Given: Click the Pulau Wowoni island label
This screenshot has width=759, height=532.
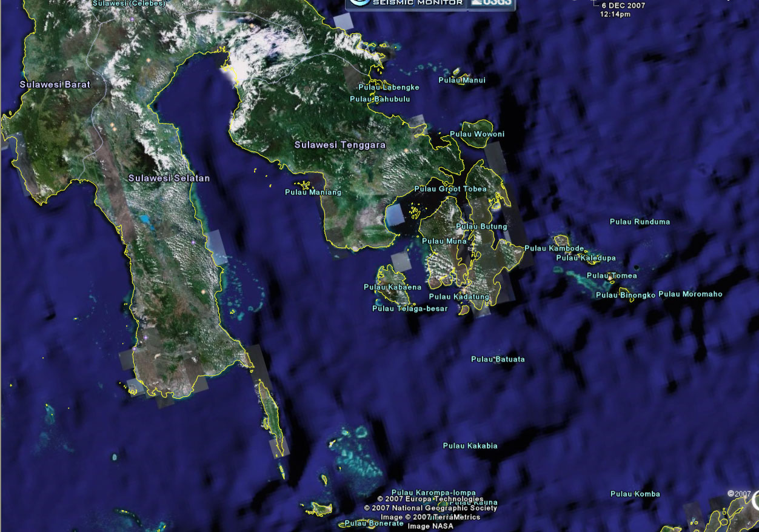Looking at the screenshot, I should pyautogui.click(x=477, y=134).
